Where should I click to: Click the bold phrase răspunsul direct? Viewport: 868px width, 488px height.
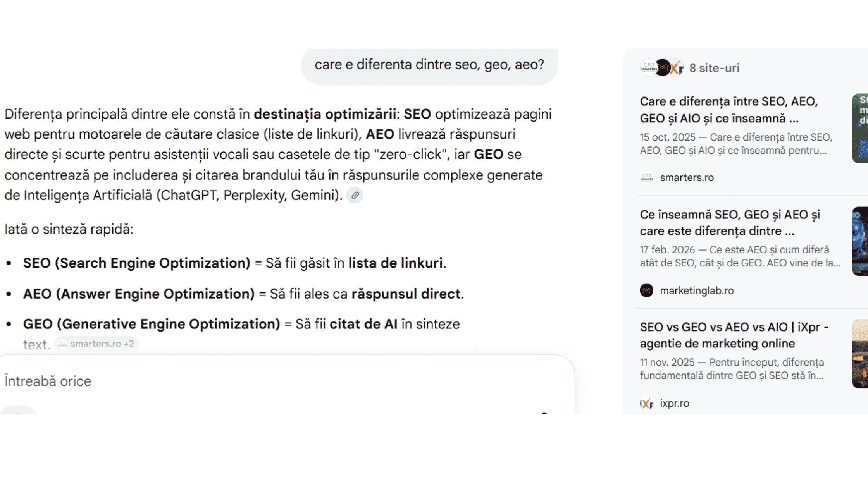(406, 294)
